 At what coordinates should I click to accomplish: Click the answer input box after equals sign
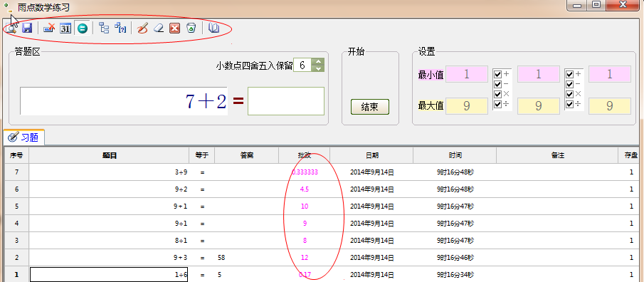[x=286, y=101]
